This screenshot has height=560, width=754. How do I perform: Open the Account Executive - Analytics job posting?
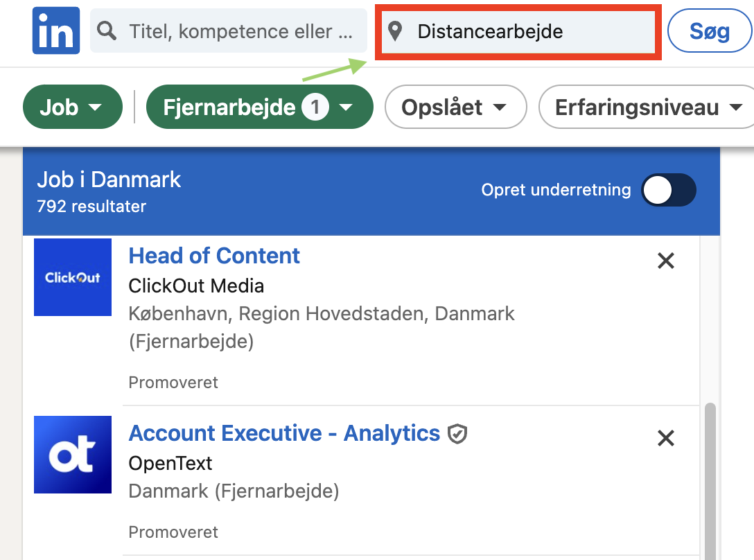284,433
